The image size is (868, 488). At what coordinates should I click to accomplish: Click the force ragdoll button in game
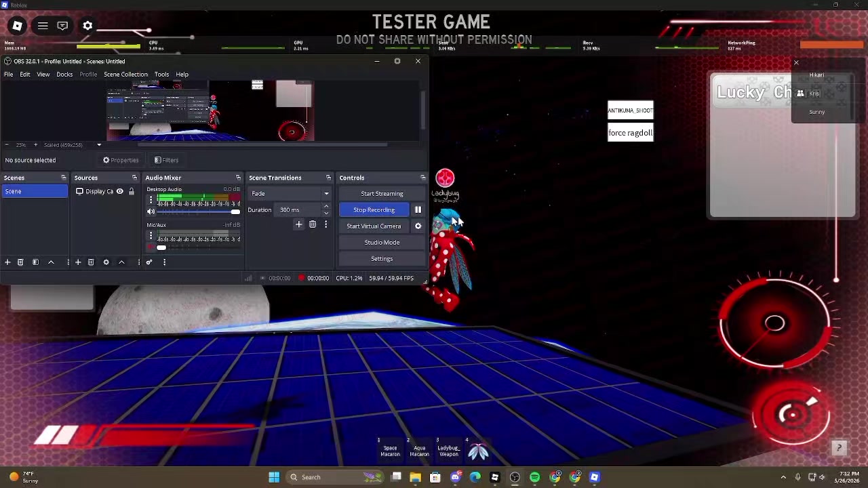[631, 133]
